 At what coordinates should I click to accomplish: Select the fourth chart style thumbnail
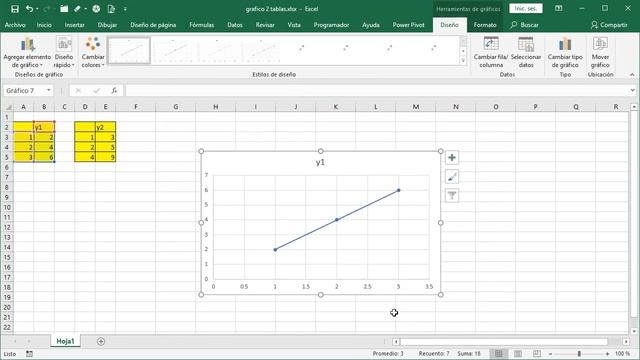[261, 50]
